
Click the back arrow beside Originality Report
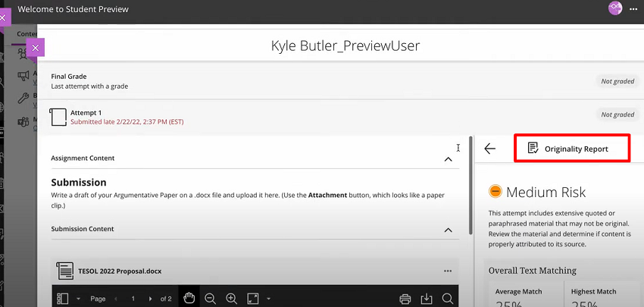489,149
